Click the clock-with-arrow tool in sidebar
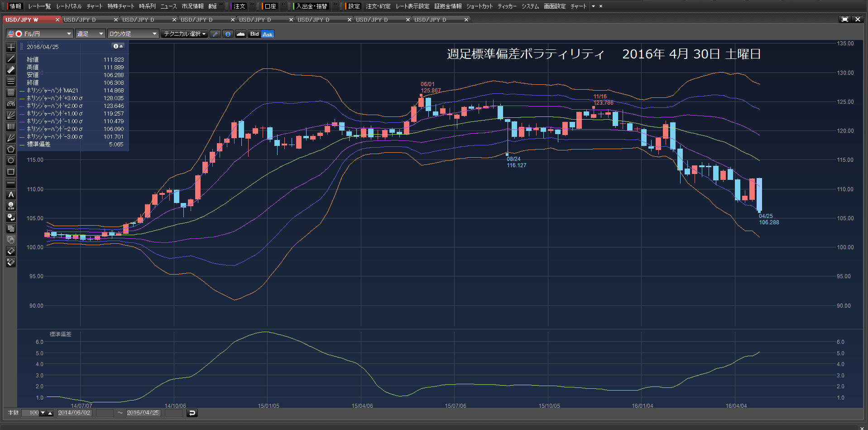This screenshot has width=868, height=430. [11, 217]
